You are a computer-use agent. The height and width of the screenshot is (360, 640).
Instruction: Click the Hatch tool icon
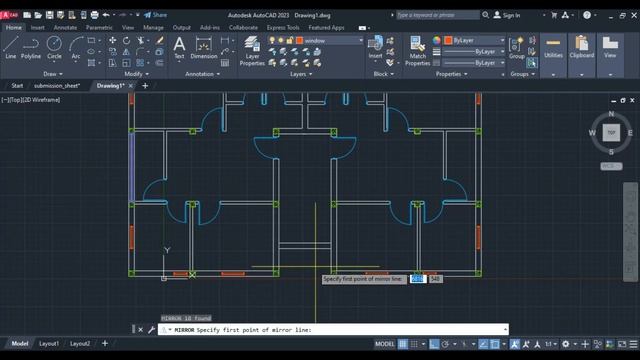(x=91, y=63)
